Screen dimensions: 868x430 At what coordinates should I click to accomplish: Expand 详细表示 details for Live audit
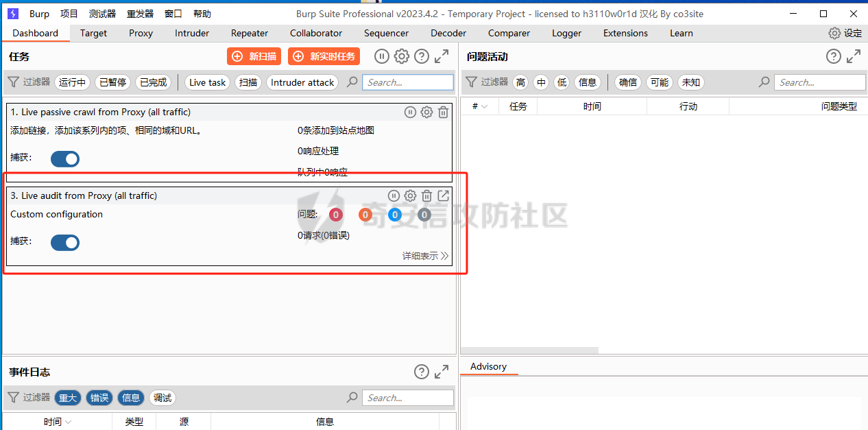[425, 256]
